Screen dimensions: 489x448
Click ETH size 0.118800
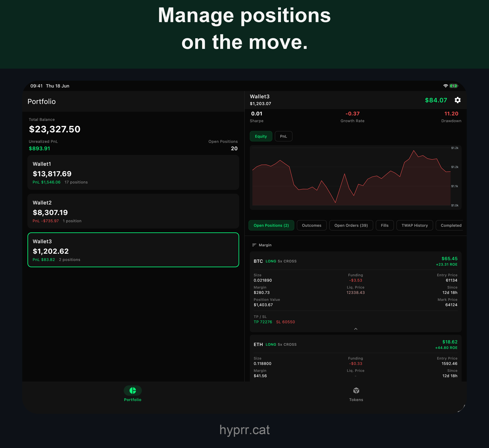[x=263, y=364]
